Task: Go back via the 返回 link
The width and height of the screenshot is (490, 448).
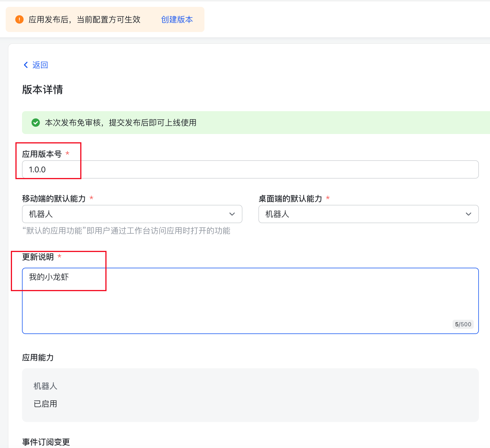Action: (x=40, y=65)
